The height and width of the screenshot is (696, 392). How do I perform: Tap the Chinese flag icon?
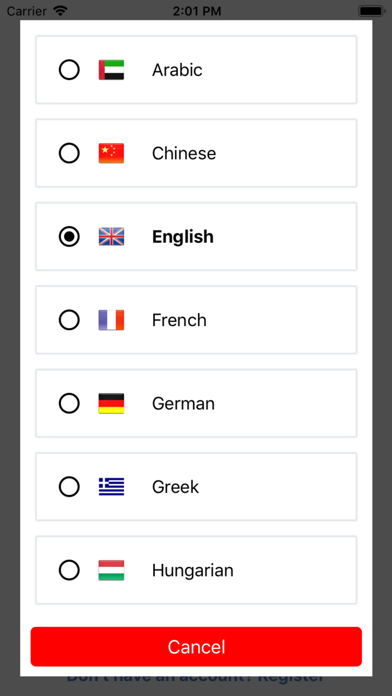click(111, 153)
